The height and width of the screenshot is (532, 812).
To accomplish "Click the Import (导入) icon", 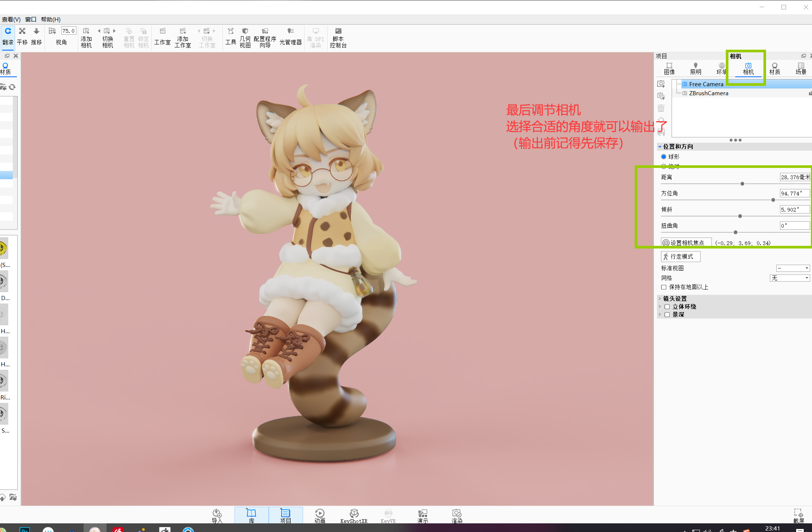I will 217,515.
